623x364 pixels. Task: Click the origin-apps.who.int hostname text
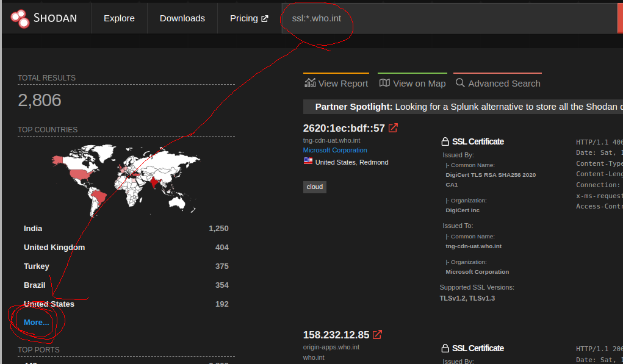tap(331, 348)
